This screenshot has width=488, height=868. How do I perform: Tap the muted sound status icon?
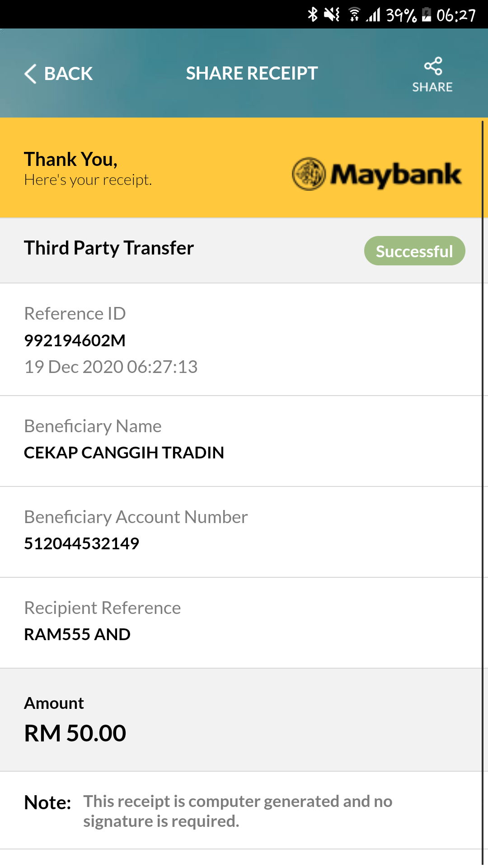pyautogui.click(x=332, y=14)
